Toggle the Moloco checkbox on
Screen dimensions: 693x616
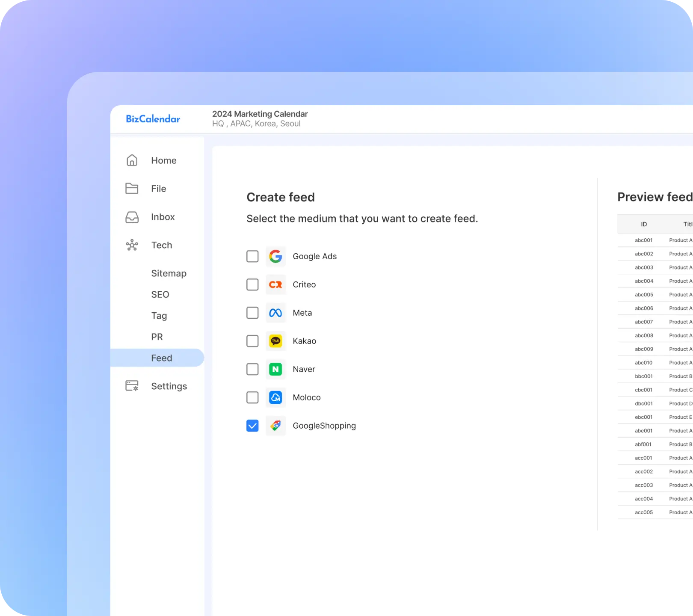coord(252,397)
